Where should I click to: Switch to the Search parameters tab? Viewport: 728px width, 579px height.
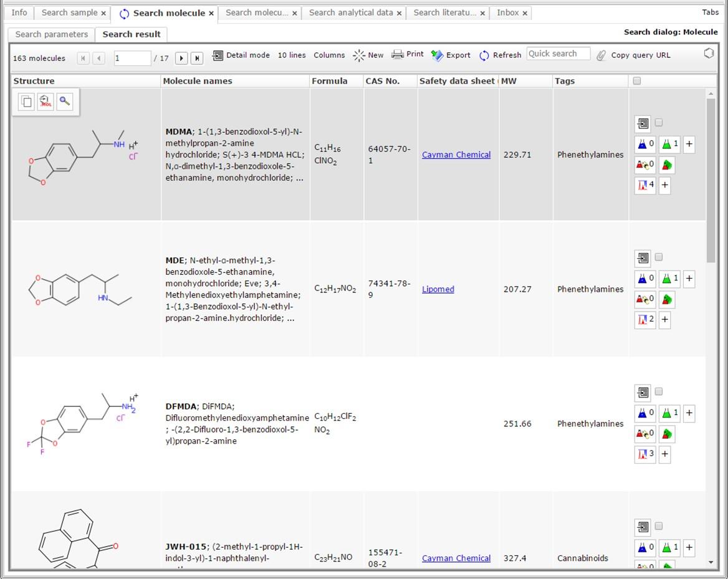(x=52, y=34)
